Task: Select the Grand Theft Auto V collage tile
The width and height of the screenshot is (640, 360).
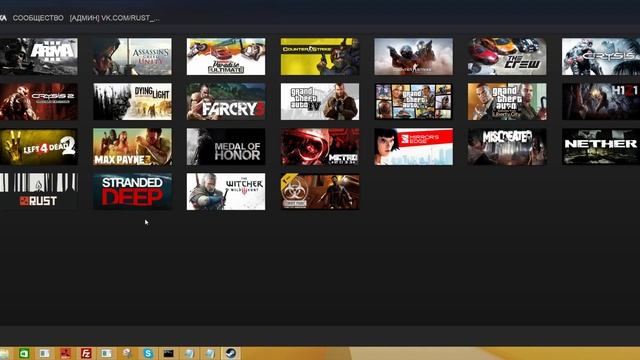Action: pyautogui.click(x=413, y=101)
